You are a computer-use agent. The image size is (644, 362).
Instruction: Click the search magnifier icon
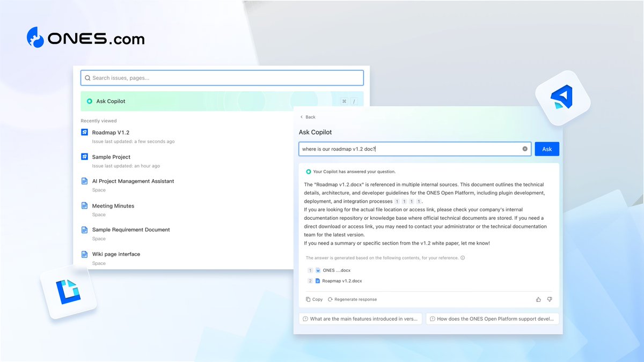[87, 78]
